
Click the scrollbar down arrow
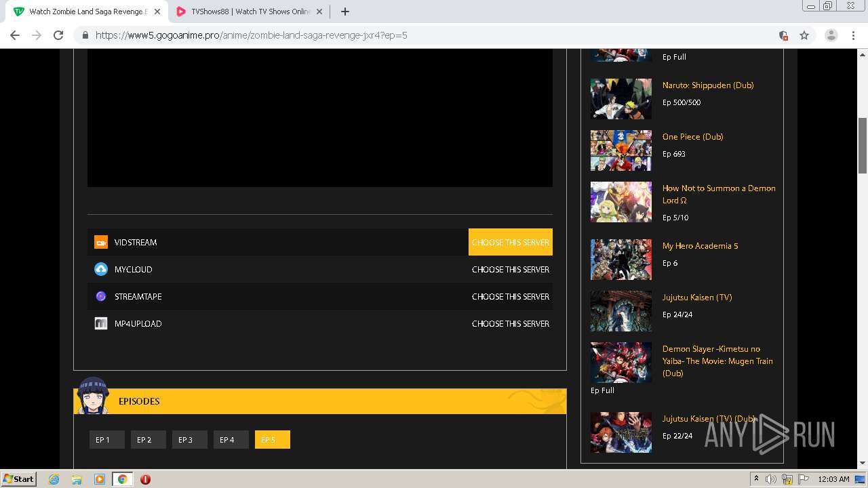coord(863,464)
